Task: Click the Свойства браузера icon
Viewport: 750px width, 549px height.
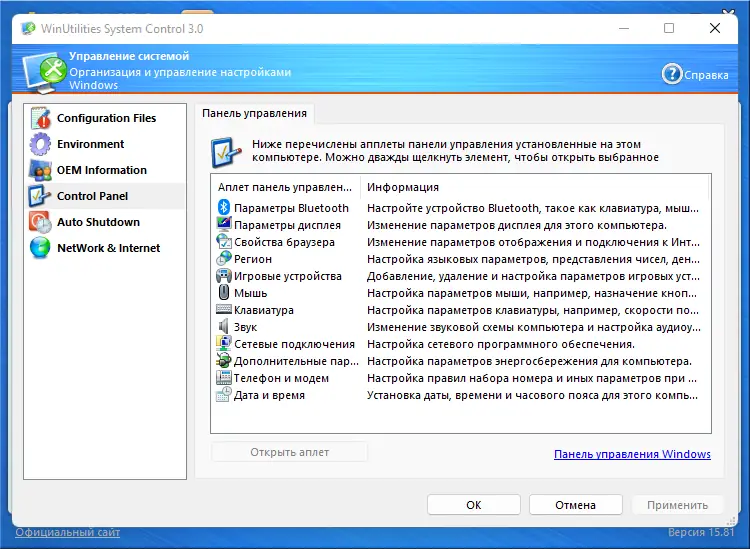Action: (x=224, y=242)
